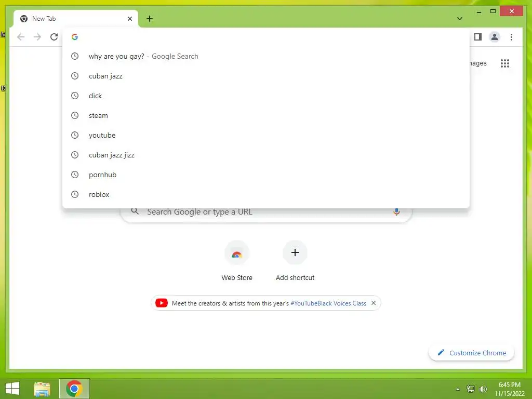Select the 'youtube' history suggestion
532x399 pixels.
266,135
